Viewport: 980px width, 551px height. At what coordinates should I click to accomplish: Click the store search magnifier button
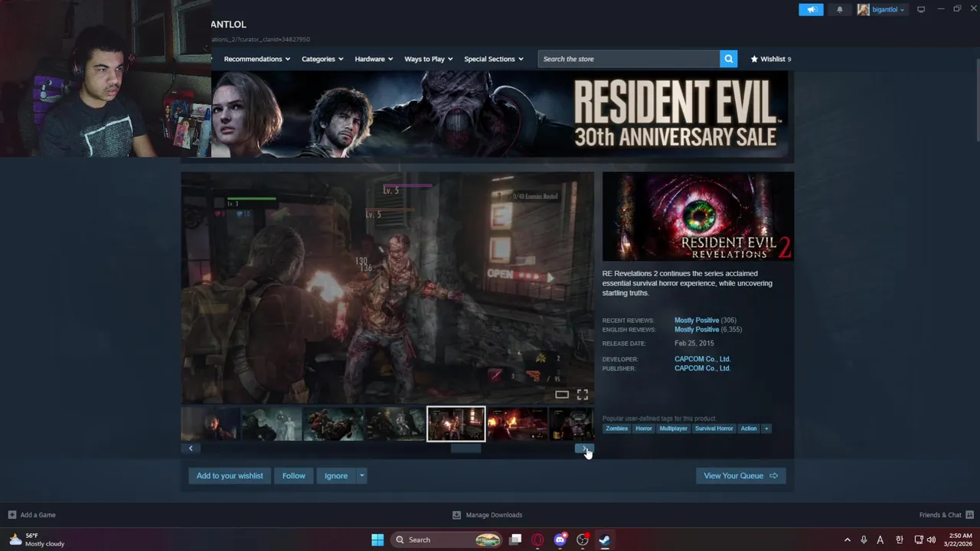pos(728,59)
